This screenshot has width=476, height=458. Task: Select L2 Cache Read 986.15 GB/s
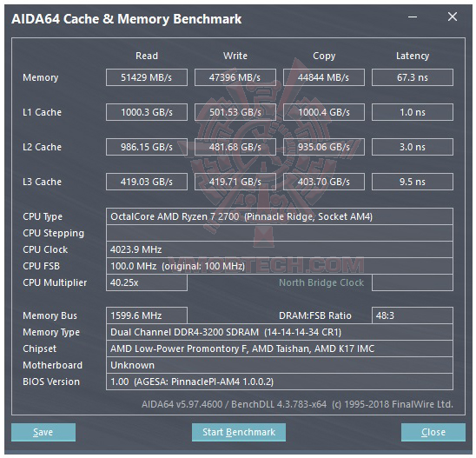[147, 147]
